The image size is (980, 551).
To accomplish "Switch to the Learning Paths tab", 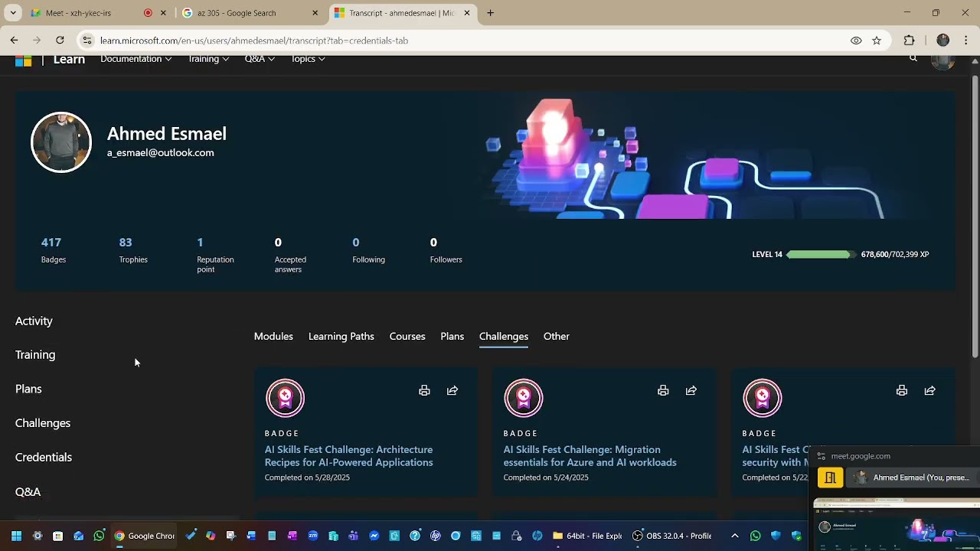I will click(341, 336).
